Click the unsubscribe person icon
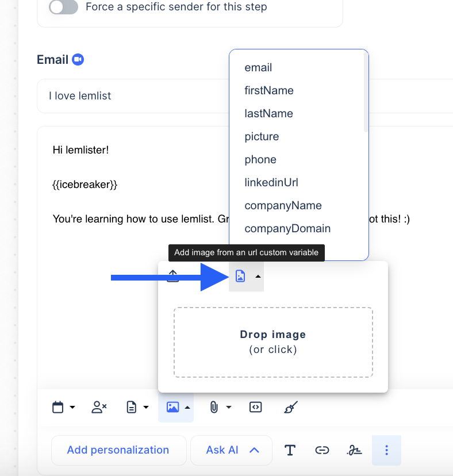Screen dimensions: 453x476 pyautogui.click(x=99, y=407)
